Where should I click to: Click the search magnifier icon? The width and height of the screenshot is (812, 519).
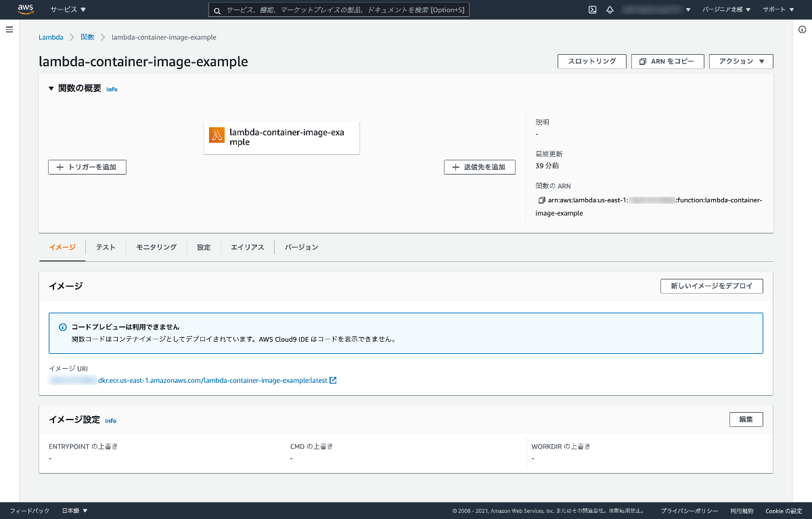(217, 10)
